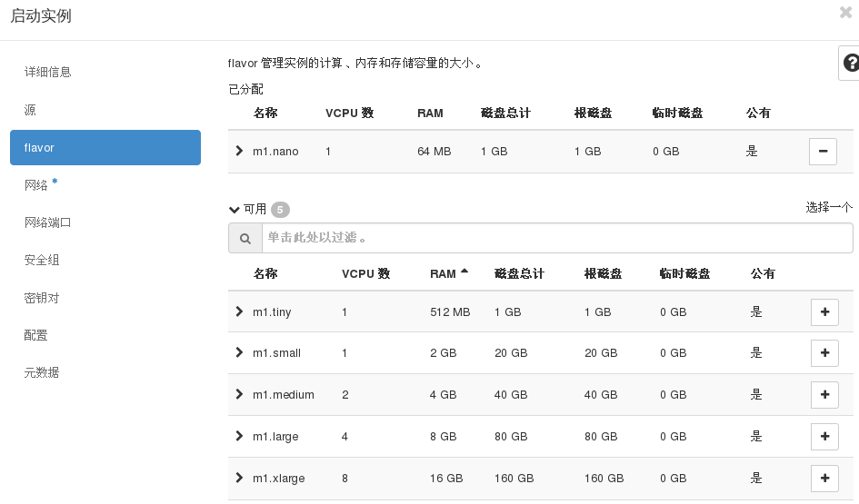Click the 160 GB total disk value
The image size is (859, 504).
[x=514, y=479]
